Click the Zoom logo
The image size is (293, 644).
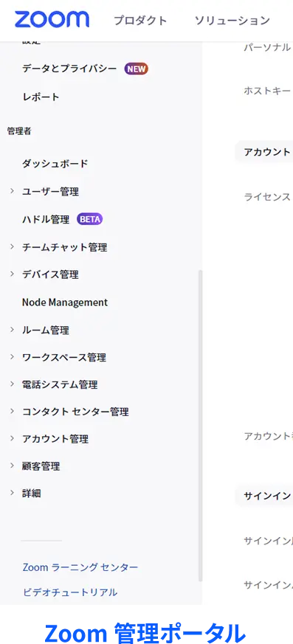(x=52, y=19)
